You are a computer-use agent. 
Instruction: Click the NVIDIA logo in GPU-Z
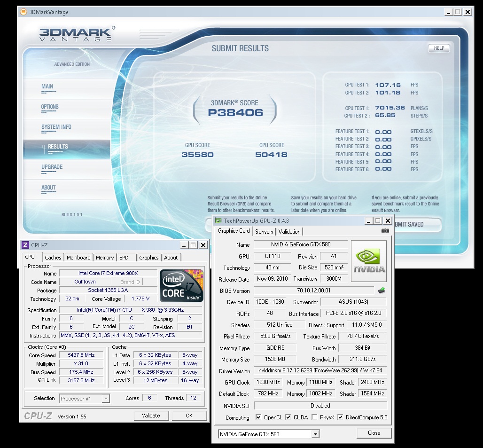pyautogui.click(x=369, y=261)
